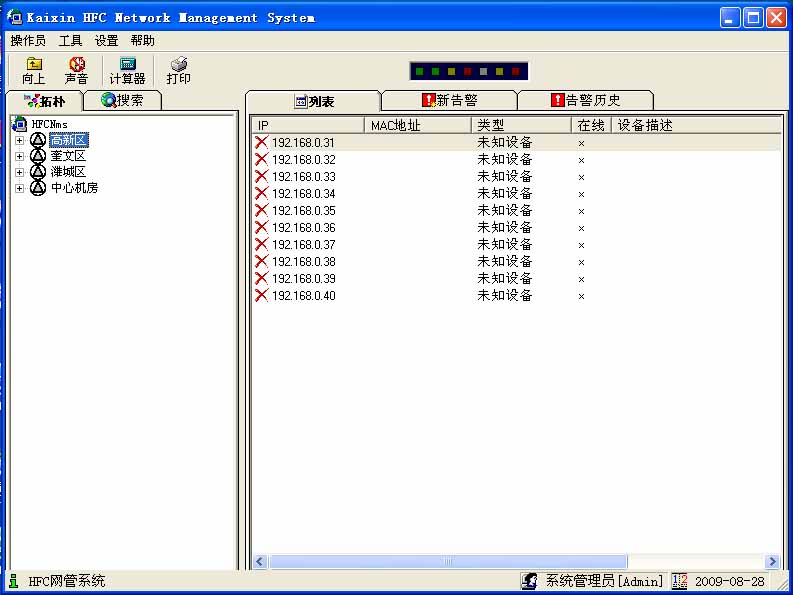Click the horizontal scrollbar right arrow
Image resolution: width=793 pixels, height=595 pixels.
[x=771, y=562]
